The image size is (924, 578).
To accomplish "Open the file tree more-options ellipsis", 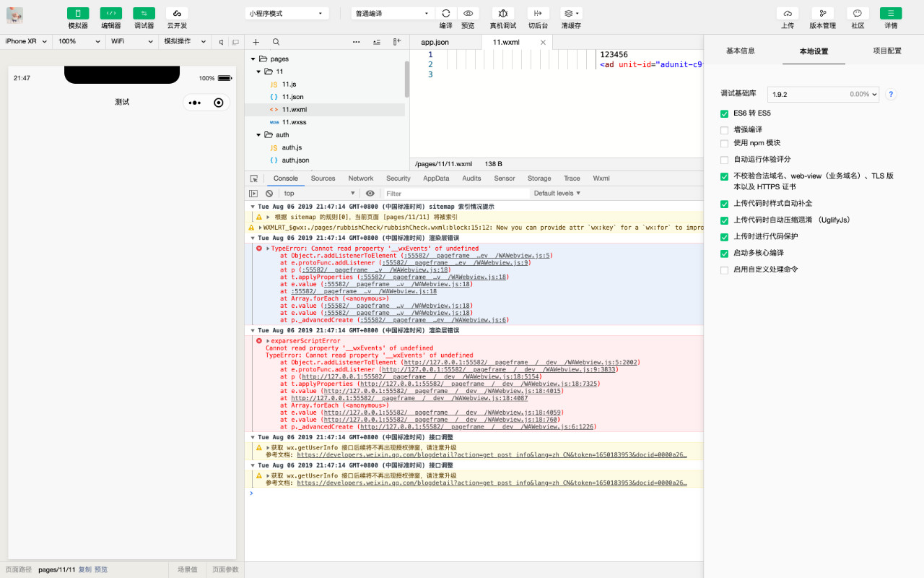I will point(357,42).
